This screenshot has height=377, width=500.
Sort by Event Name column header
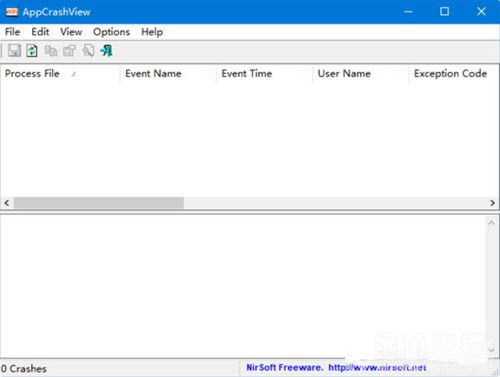tap(168, 73)
